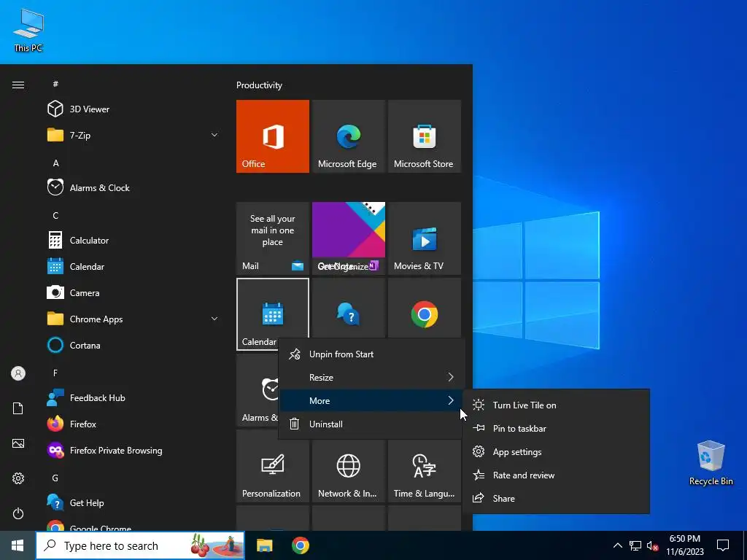
Task: Open the Resize submenu
Action: click(x=370, y=377)
